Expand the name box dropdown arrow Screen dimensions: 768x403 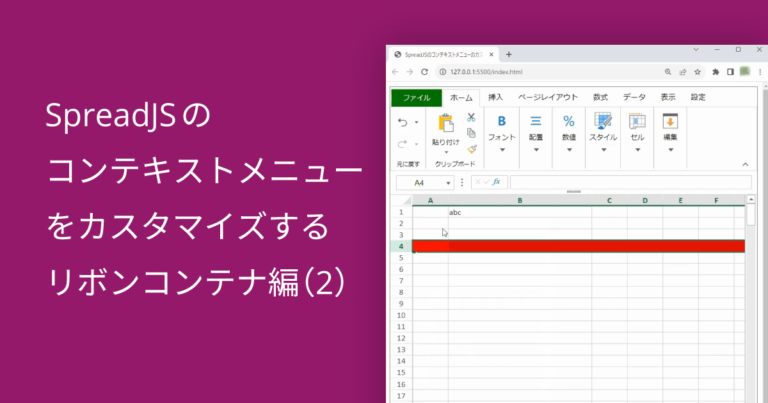(448, 183)
